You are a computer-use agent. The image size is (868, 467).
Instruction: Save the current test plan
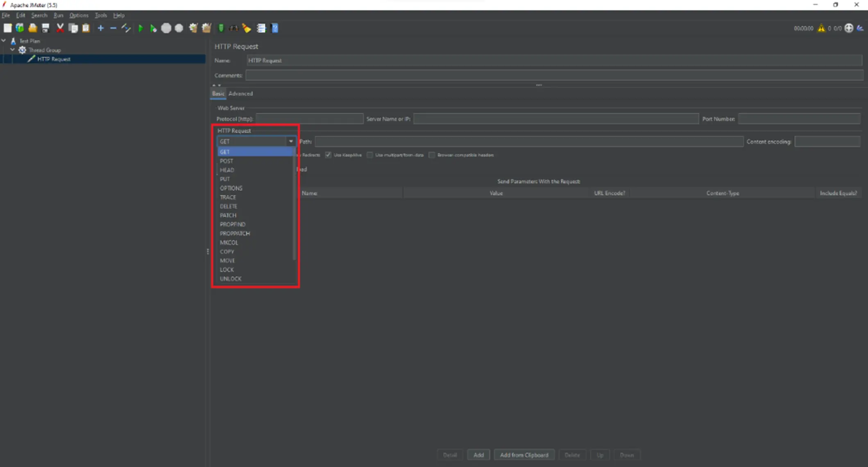pos(45,28)
